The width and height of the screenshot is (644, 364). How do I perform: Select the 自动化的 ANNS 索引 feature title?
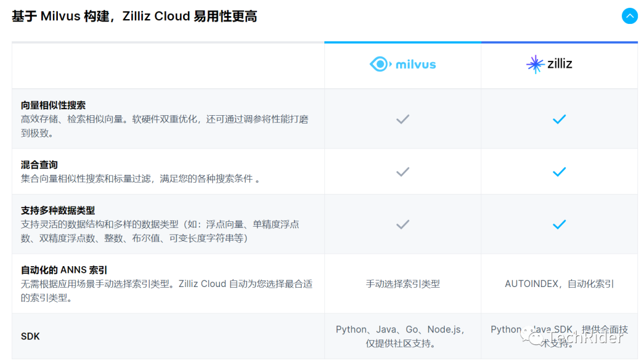tap(64, 270)
